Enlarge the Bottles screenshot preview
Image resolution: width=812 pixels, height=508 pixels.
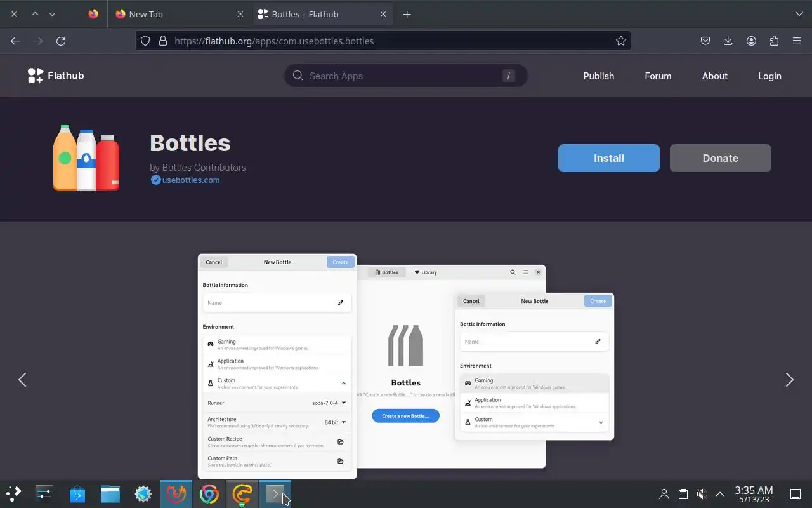point(406,366)
